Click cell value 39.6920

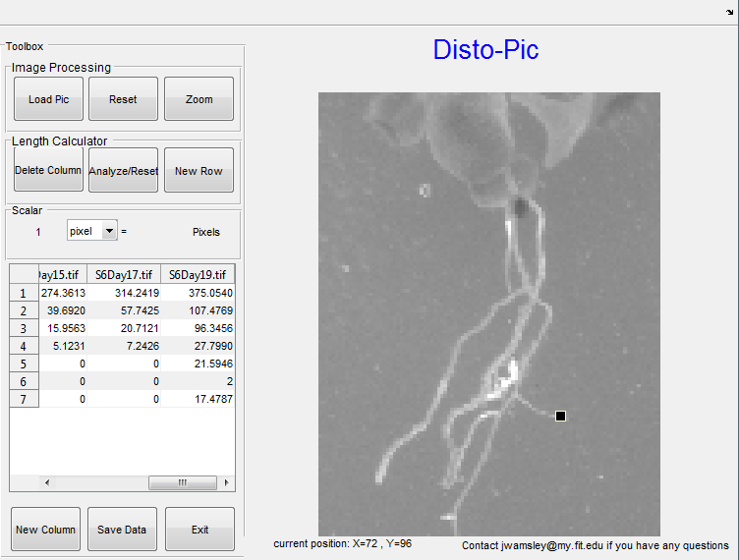63,310
